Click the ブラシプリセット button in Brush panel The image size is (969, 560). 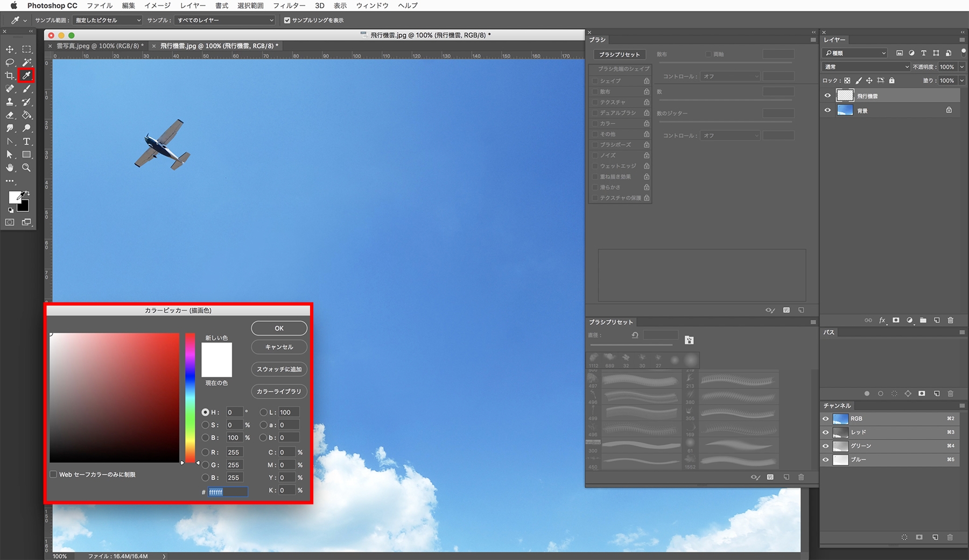[620, 54]
